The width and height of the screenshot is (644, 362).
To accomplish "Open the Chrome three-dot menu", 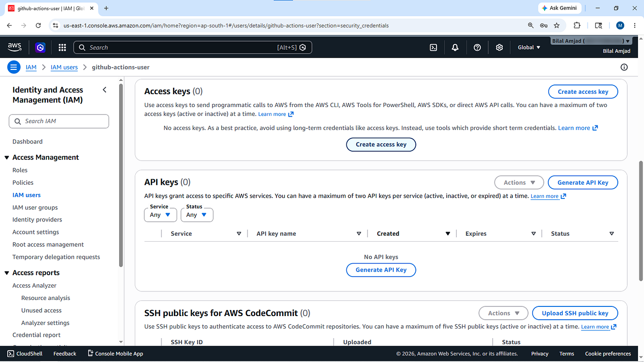I will [x=635, y=26].
